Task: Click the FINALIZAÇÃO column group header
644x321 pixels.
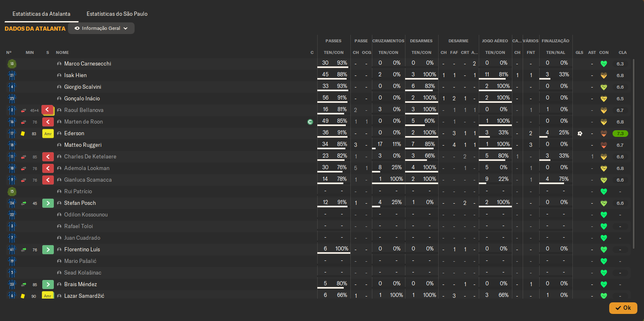Action: tap(555, 41)
